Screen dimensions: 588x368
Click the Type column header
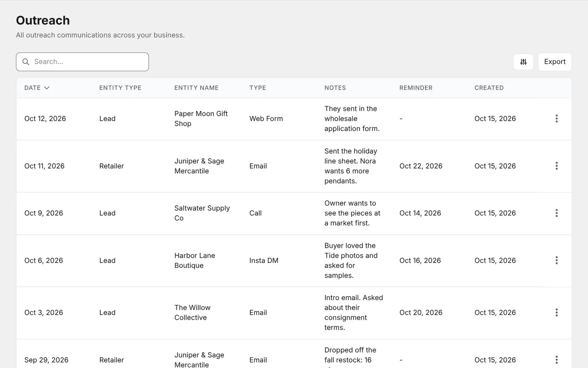[257, 88]
